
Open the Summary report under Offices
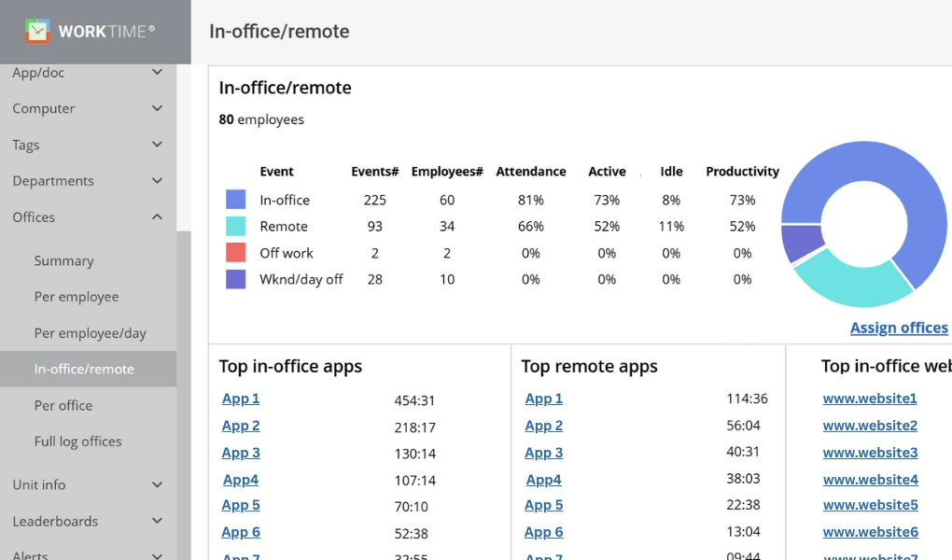65,260
